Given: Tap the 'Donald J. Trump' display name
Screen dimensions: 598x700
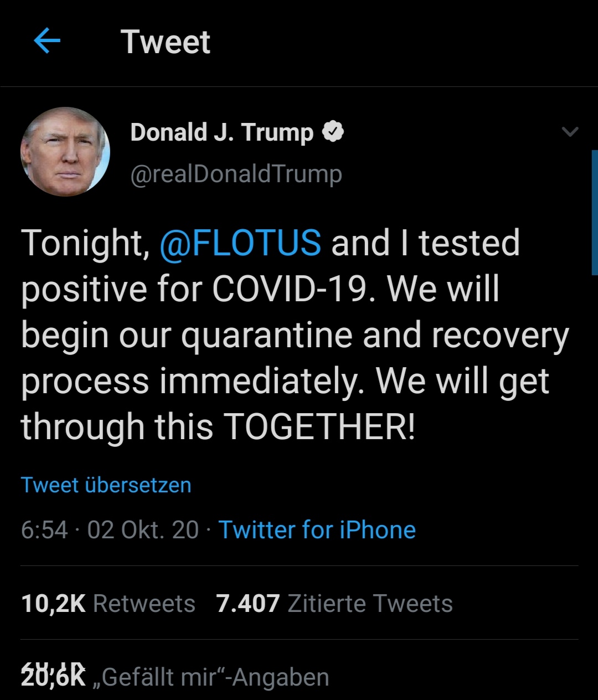Looking at the screenshot, I should (221, 132).
